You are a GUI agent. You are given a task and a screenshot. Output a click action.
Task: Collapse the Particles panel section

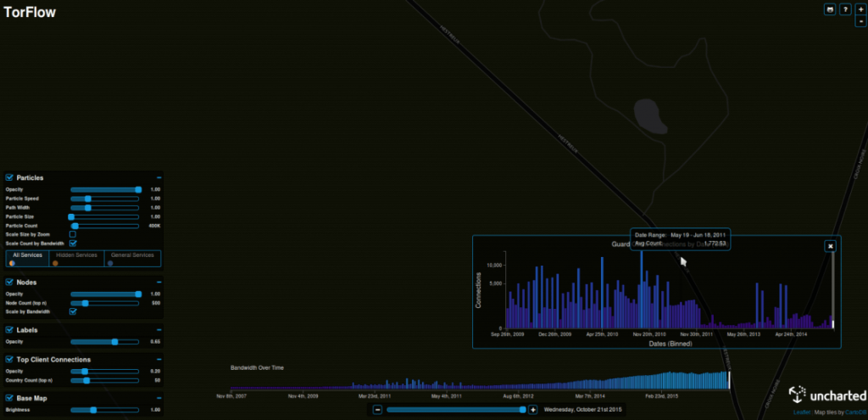pos(159,177)
